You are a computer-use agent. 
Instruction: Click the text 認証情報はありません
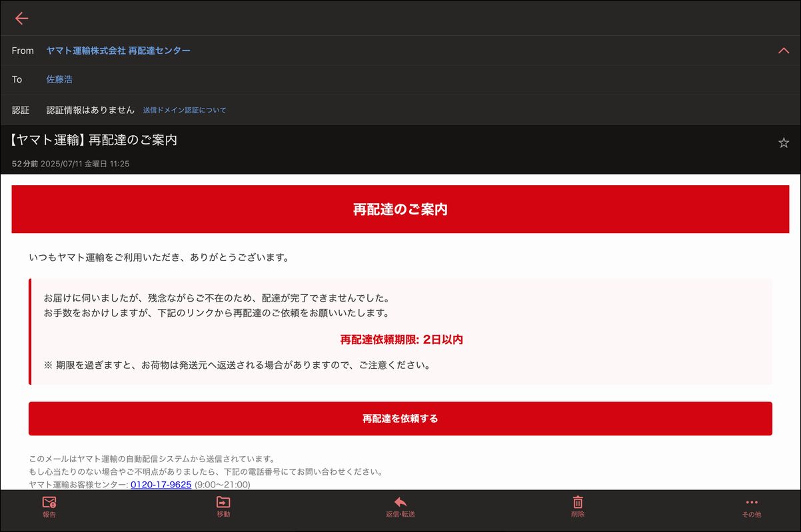tap(91, 110)
